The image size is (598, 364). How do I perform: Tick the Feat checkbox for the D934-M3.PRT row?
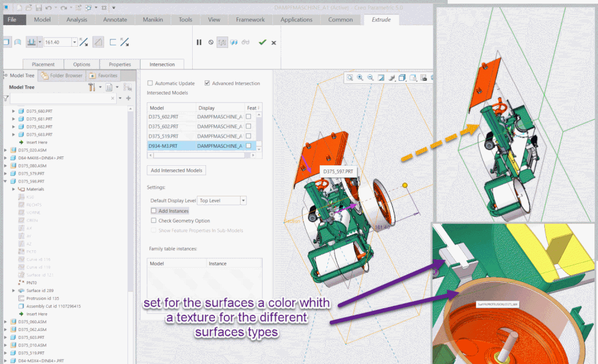coord(248,145)
